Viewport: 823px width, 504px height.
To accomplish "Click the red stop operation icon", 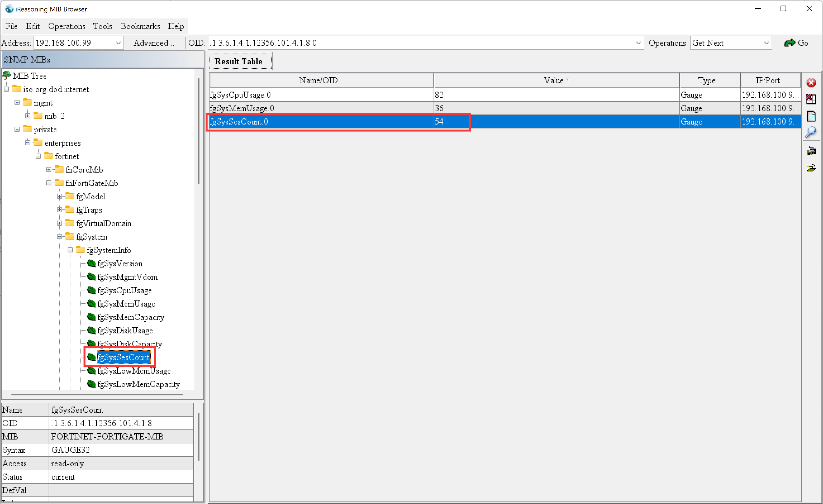I will [811, 82].
